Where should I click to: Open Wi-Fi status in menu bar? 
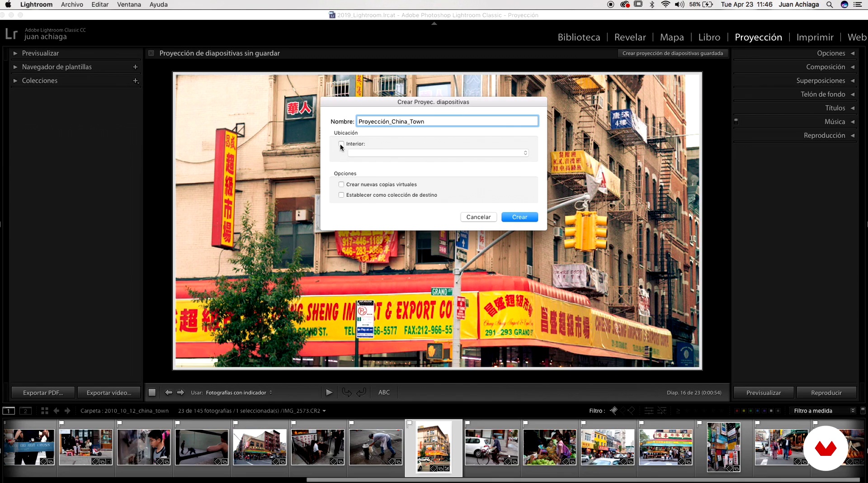coord(665,5)
